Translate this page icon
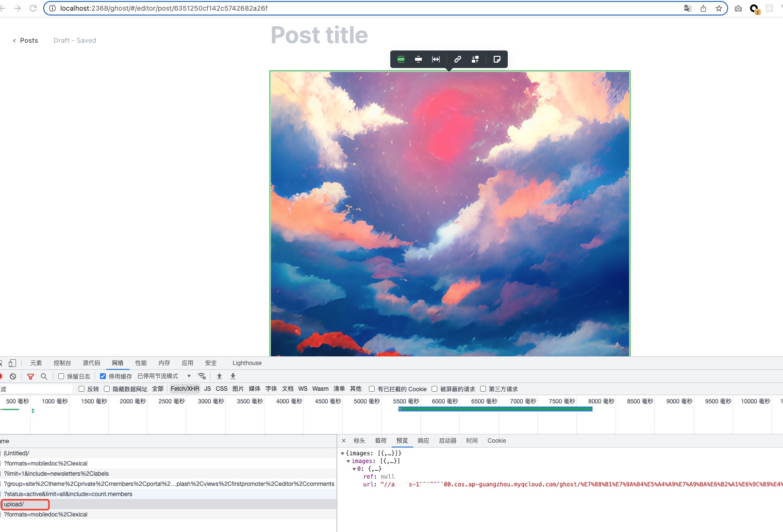783x532 pixels. point(688,8)
